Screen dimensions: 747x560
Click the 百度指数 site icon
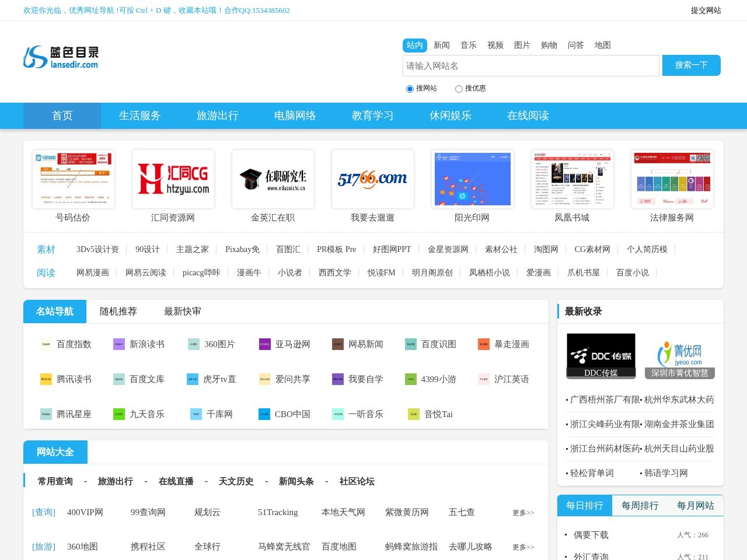click(46, 344)
